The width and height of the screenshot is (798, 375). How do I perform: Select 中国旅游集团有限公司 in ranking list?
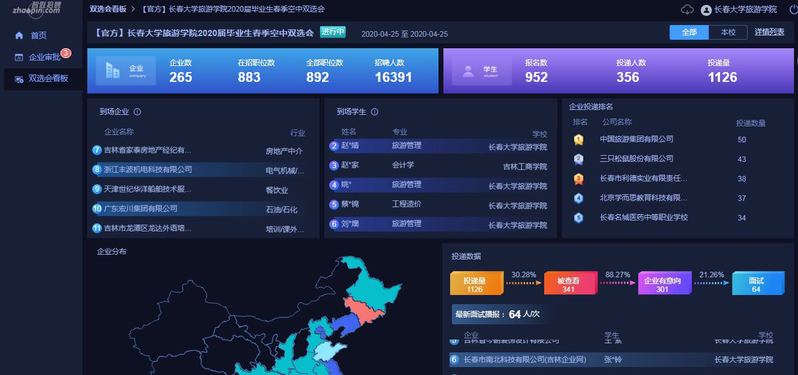(636, 139)
